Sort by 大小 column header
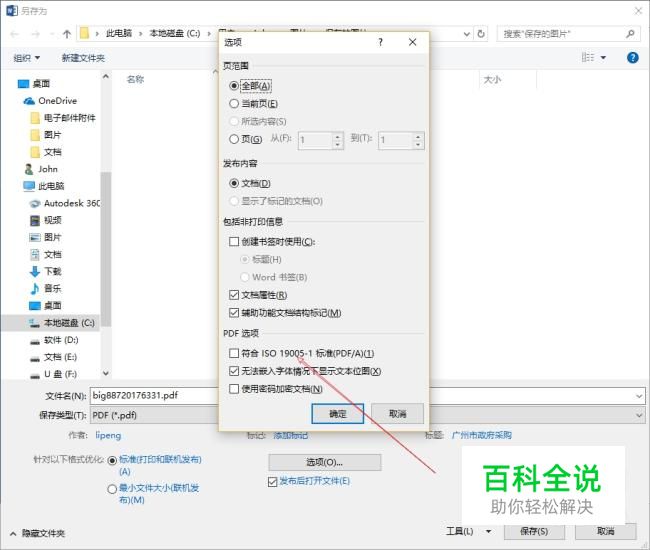The image size is (650, 550). 492,80
